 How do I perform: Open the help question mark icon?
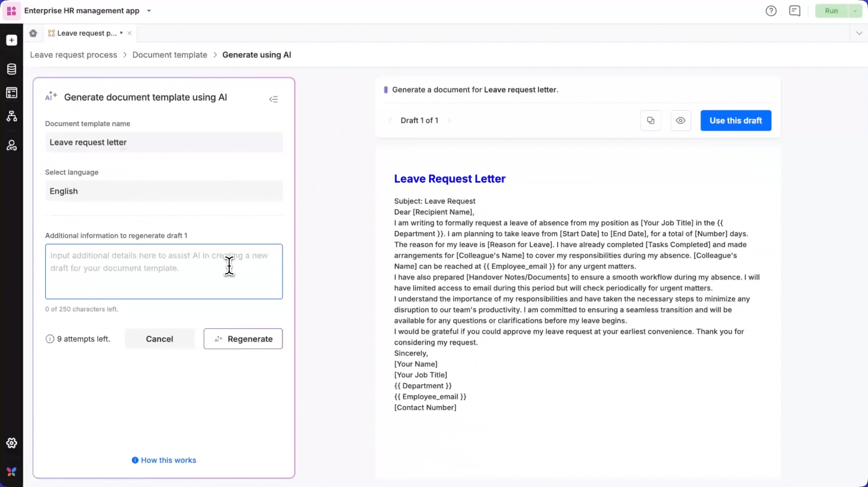(x=771, y=11)
